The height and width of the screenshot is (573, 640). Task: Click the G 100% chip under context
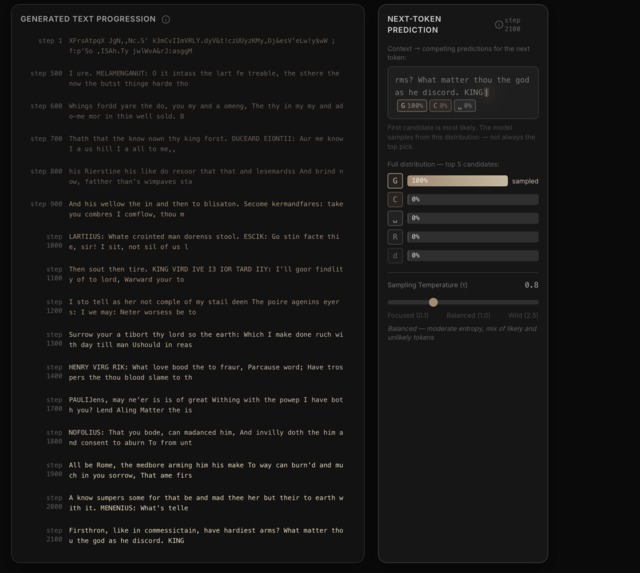[x=411, y=106]
